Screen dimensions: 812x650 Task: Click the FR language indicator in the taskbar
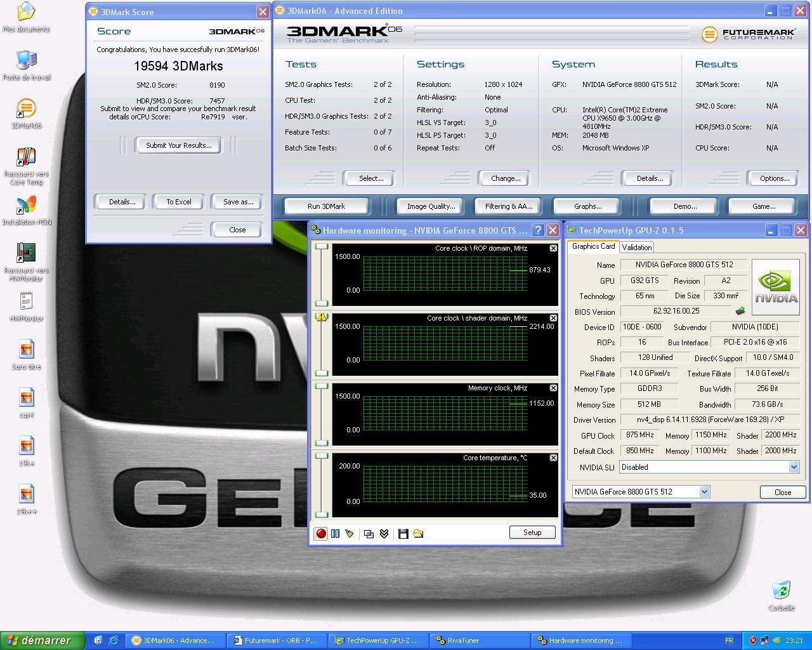tap(729, 640)
